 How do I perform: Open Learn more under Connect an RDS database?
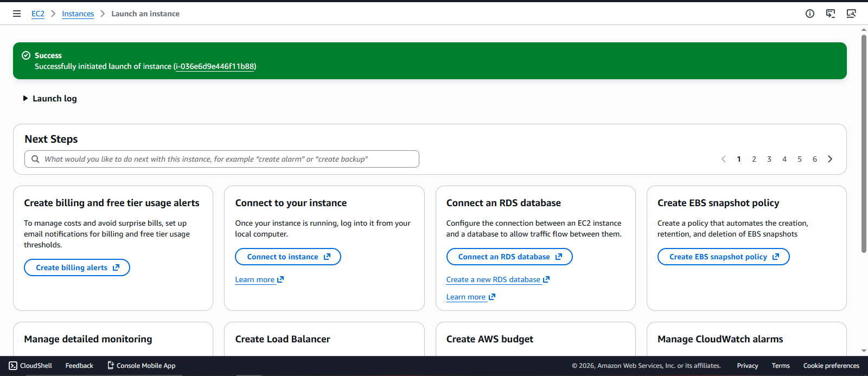tap(470, 297)
